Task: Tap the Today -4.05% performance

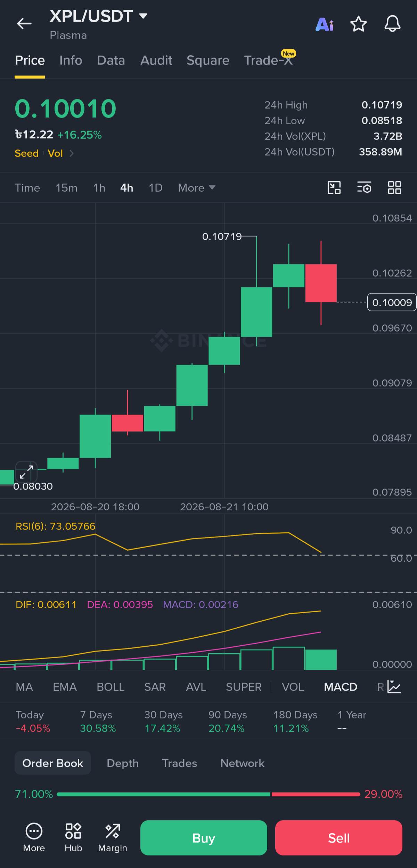Action: point(33,722)
